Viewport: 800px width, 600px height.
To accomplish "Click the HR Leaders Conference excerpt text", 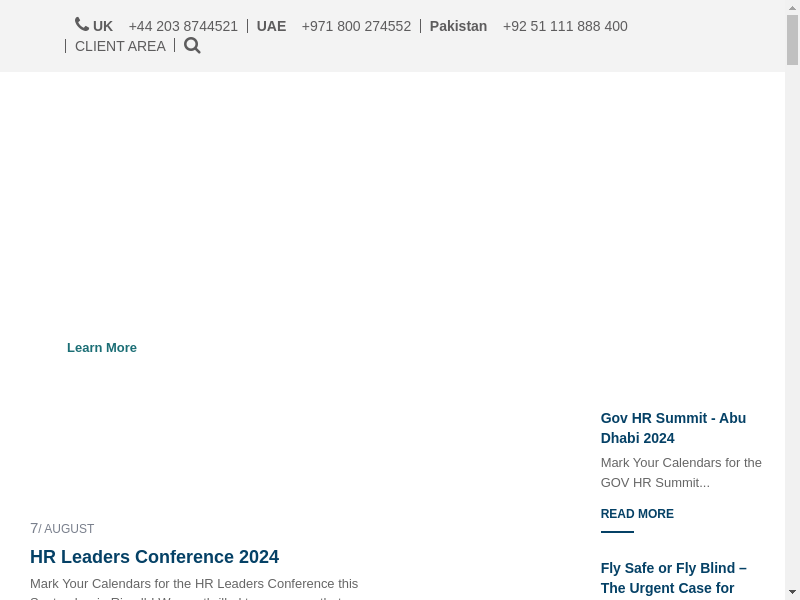I will [194, 584].
